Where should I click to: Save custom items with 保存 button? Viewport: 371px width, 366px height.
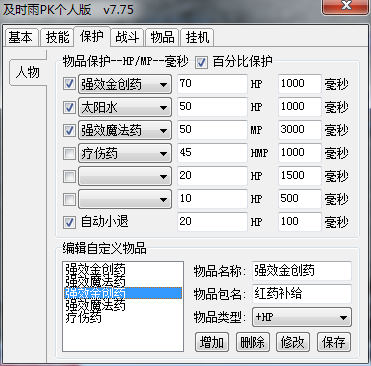pyautogui.click(x=334, y=342)
